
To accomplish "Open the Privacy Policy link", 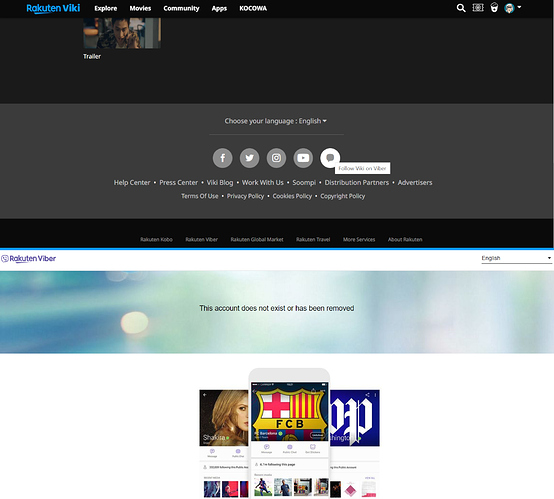I will point(245,196).
